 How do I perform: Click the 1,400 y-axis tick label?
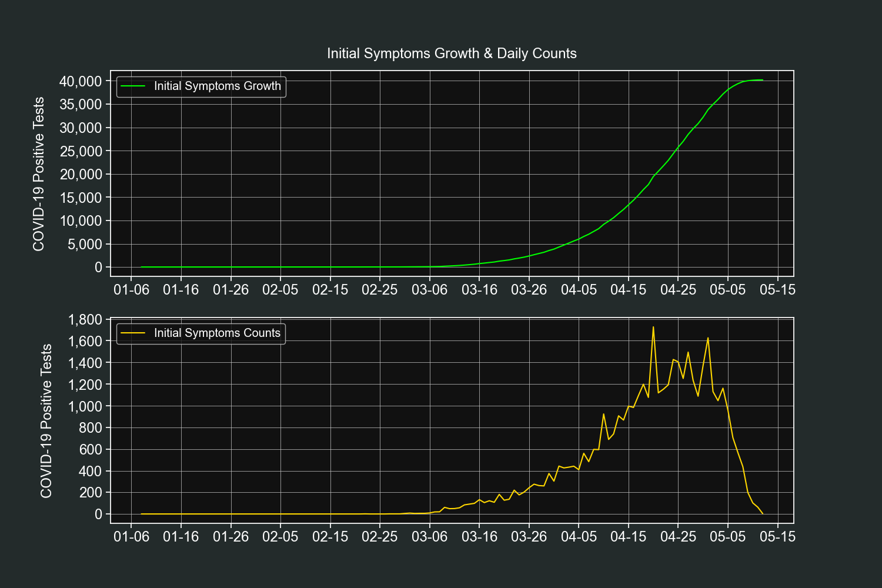(x=85, y=363)
